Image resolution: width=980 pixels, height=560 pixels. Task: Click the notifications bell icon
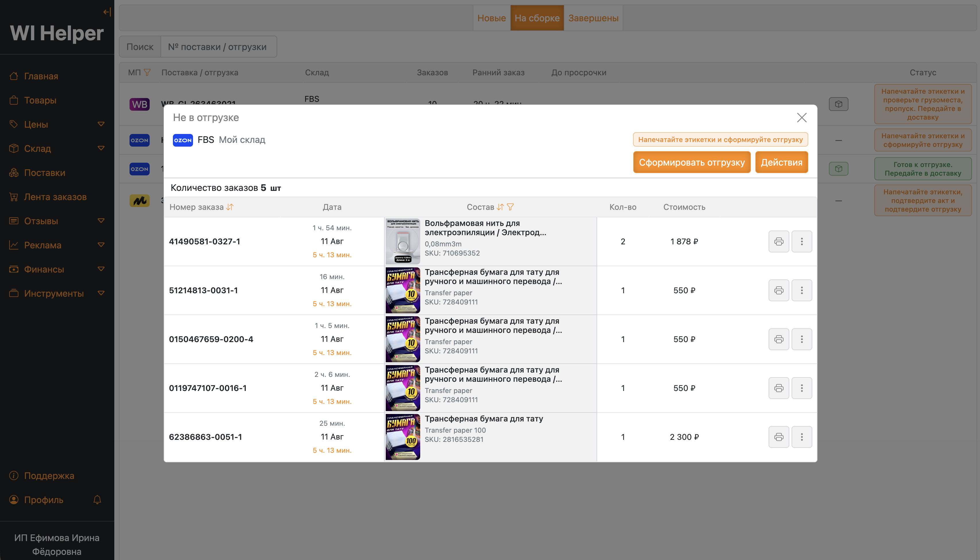pyautogui.click(x=97, y=500)
